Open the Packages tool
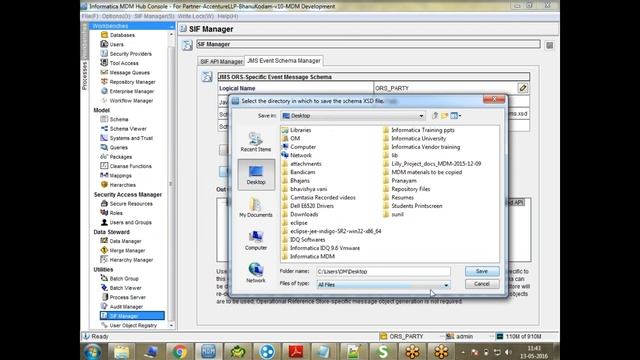The width and height of the screenshot is (640, 360). click(x=120, y=157)
